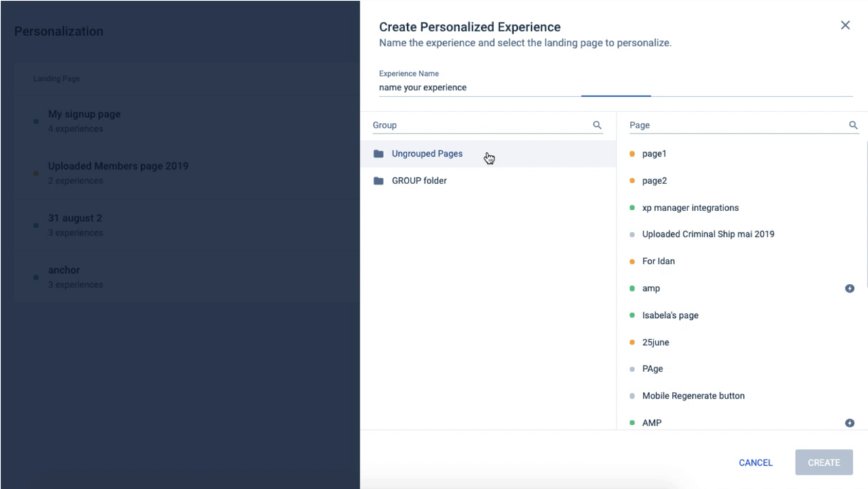Choose page2 in the page list
868x489 pixels.
pos(654,181)
